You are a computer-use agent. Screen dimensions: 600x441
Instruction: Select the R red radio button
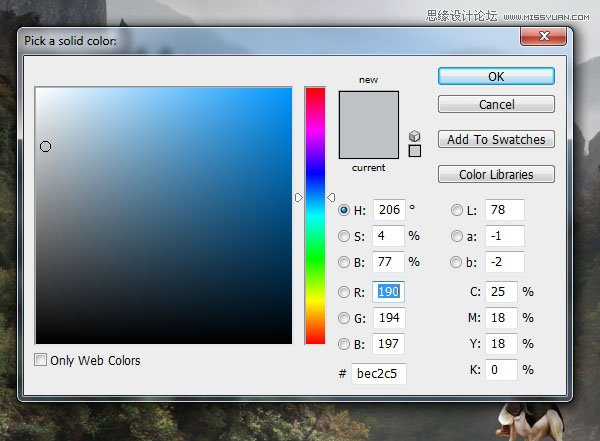click(344, 292)
